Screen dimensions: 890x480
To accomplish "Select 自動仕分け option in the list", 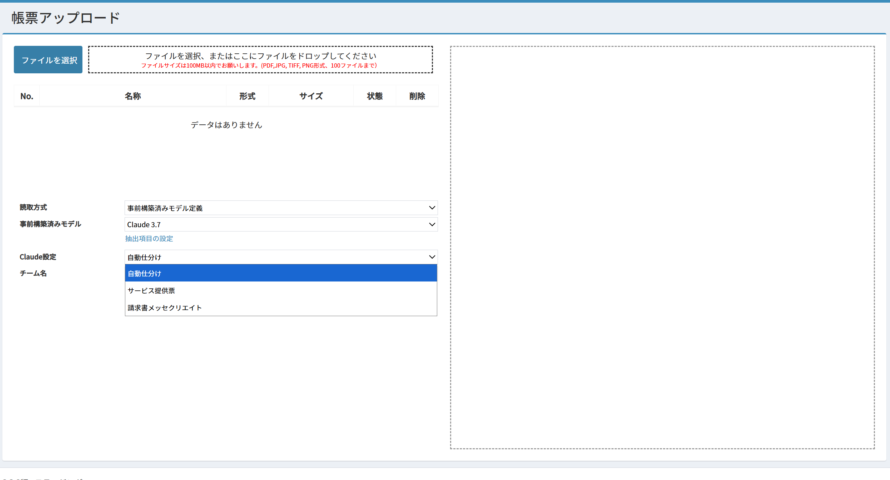I will click(x=280, y=273).
